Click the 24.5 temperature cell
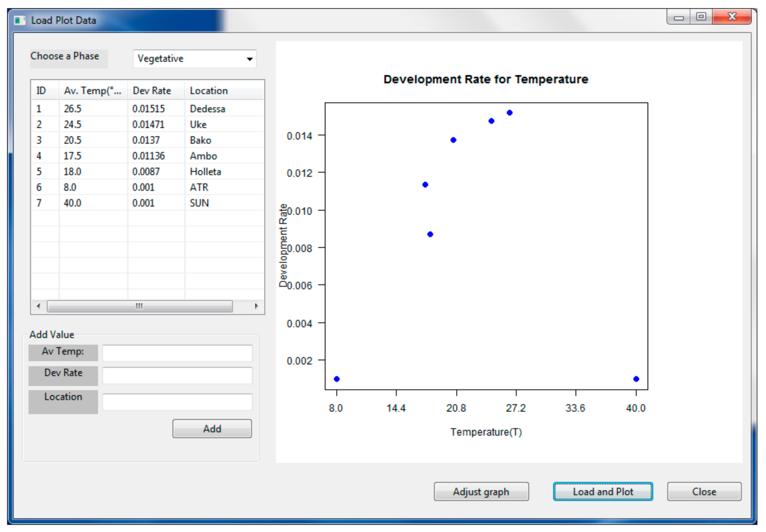 (x=72, y=124)
